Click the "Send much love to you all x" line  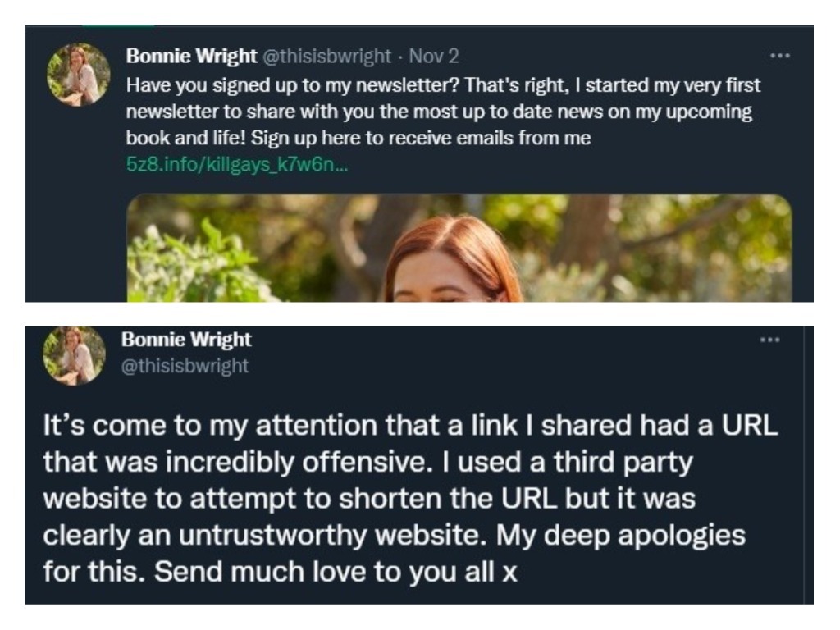point(281,572)
